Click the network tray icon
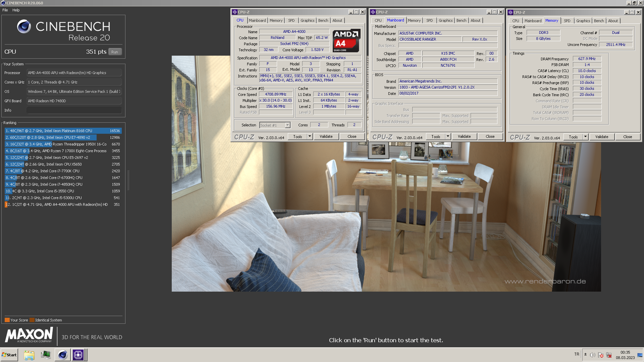The image size is (644, 362). (x=609, y=355)
